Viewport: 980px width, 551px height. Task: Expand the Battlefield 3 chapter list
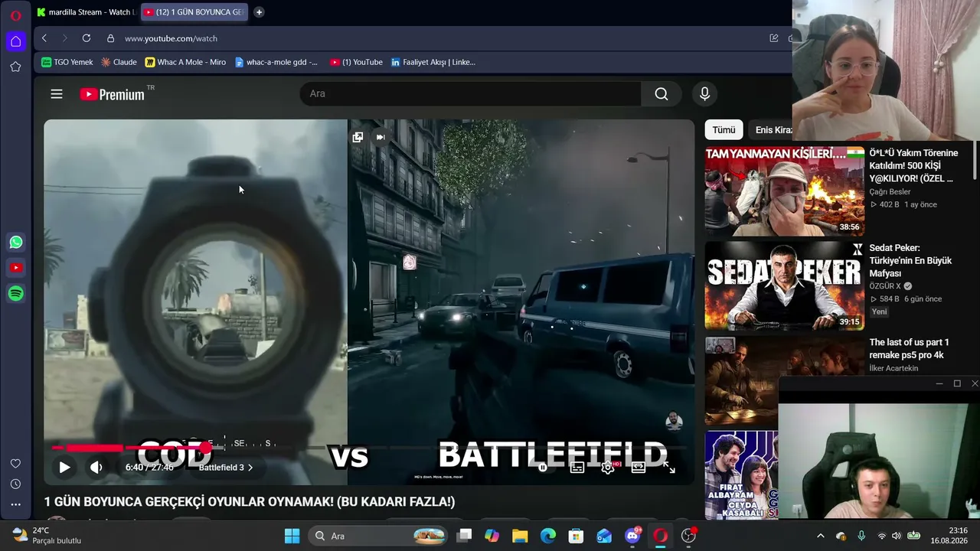pos(226,468)
